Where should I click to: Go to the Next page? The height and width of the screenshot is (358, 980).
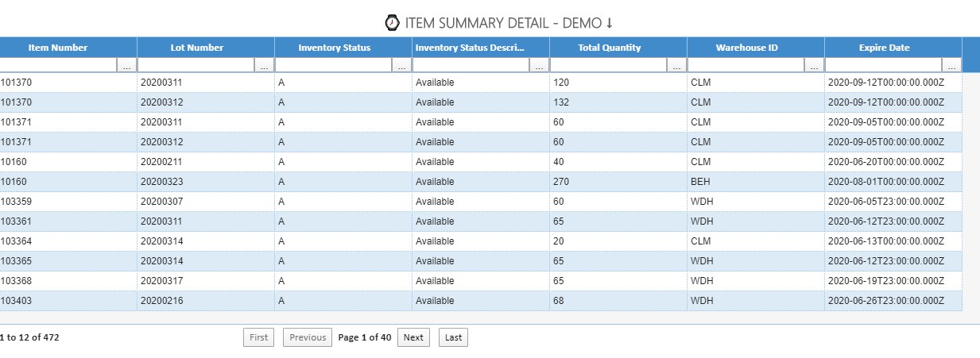(x=413, y=337)
